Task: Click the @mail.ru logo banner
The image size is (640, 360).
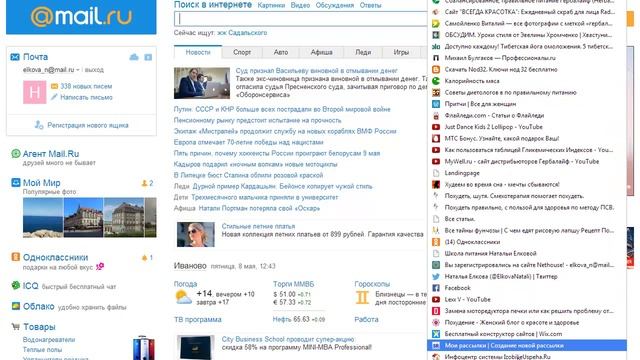Action: click(81, 17)
